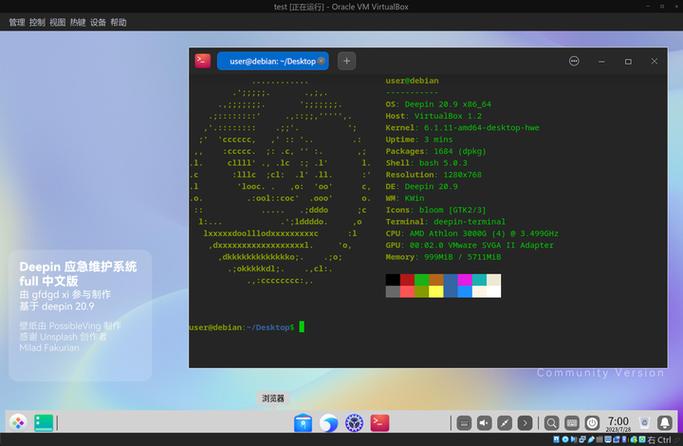Open the 视图 menu in VirtualBox
The height and width of the screenshot is (446, 683).
(57, 22)
